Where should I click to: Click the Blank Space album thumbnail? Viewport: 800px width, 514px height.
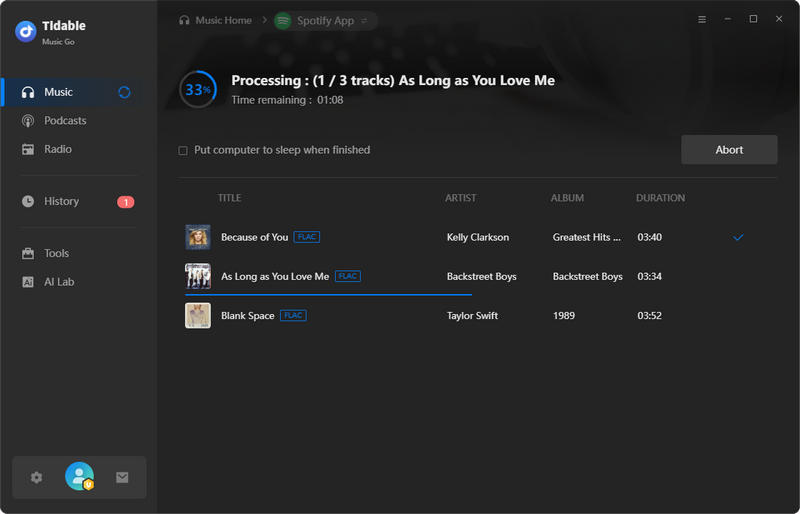click(x=198, y=316)
